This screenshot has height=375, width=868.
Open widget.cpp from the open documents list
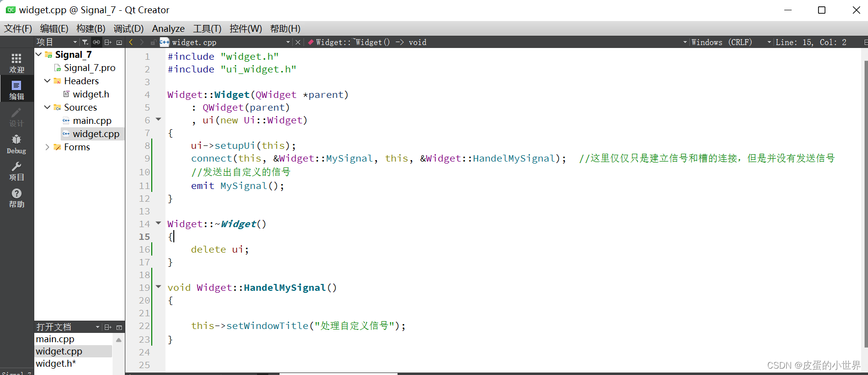tap(59, 351)
